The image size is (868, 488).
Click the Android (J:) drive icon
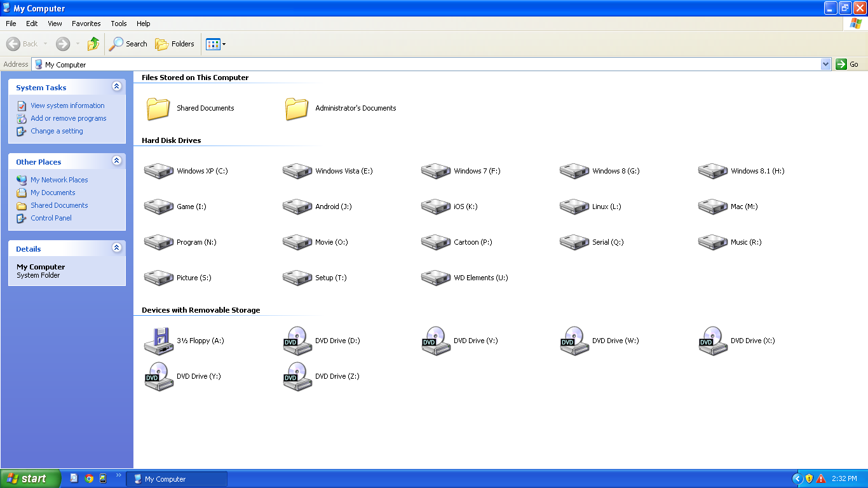pos(297,207)
